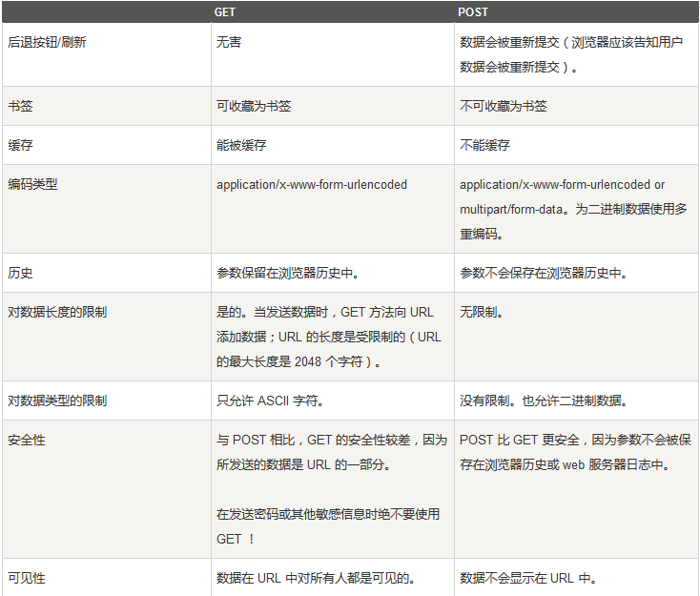The height and width of the screenshot is (596, 700).
Task: Select the row label 缓存
Action: (x=20, y=145)
